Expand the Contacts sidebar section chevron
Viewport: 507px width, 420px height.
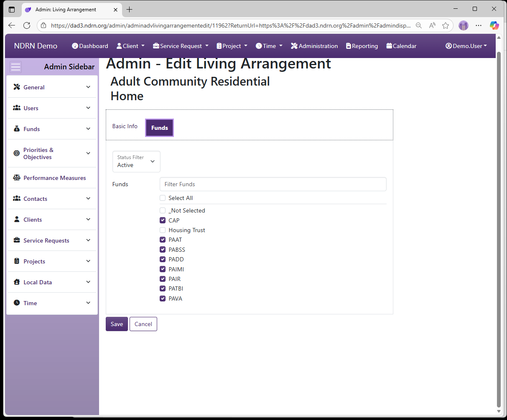coord(88,198)
